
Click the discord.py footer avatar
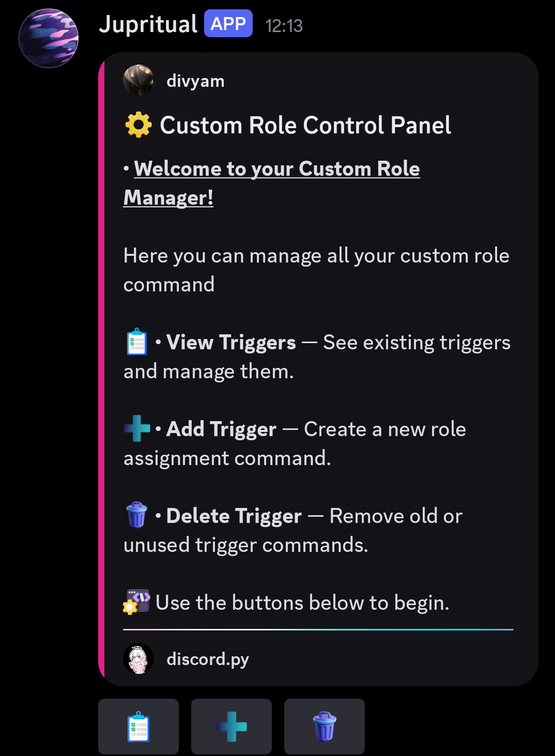pyautogui.click(x=138, y=659)
